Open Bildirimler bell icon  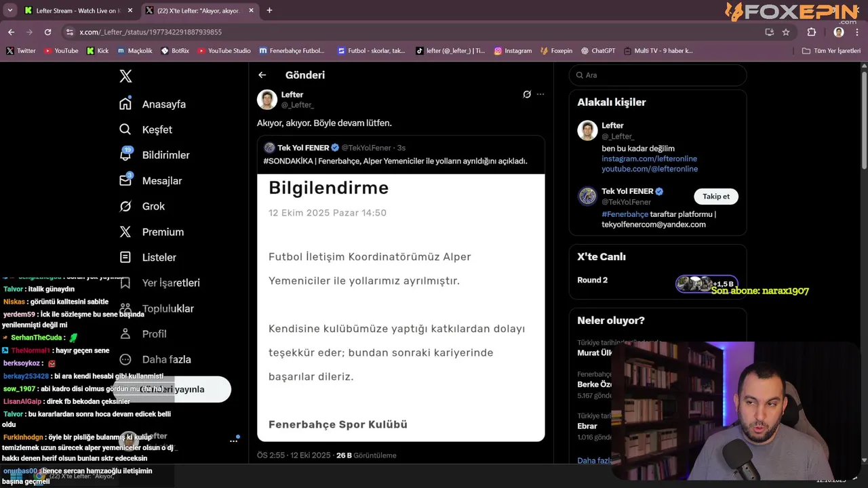pyautogui.click(x=125, y=155)
